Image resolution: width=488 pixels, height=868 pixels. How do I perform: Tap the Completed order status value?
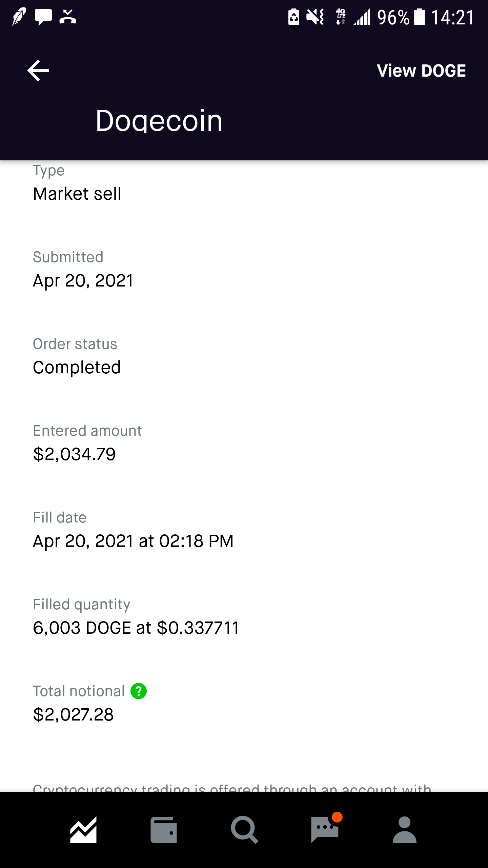pos(77,368)
